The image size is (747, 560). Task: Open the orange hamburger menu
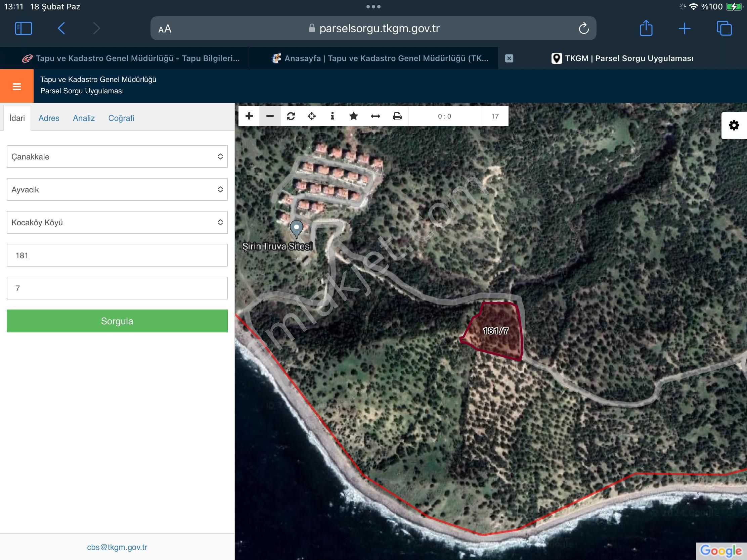(16, 86)
